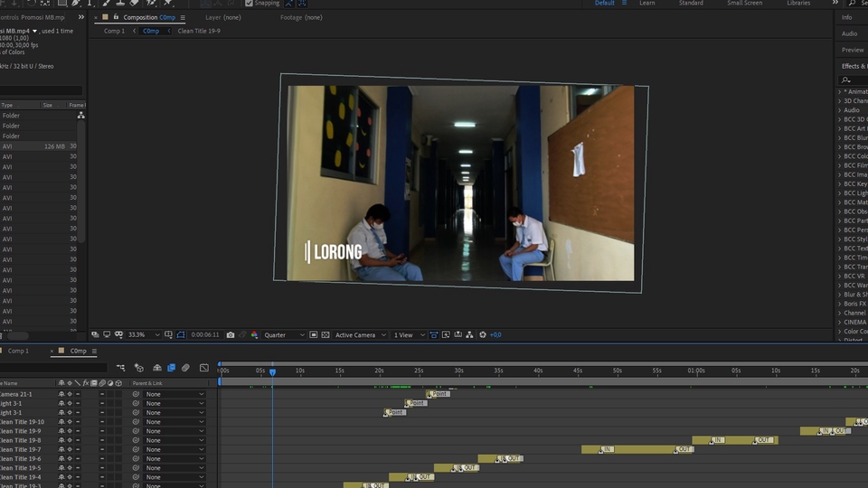This screenshot has width=868, height=488.
Task: Switch to the Small Screen workspace
Action: (744, 3)
